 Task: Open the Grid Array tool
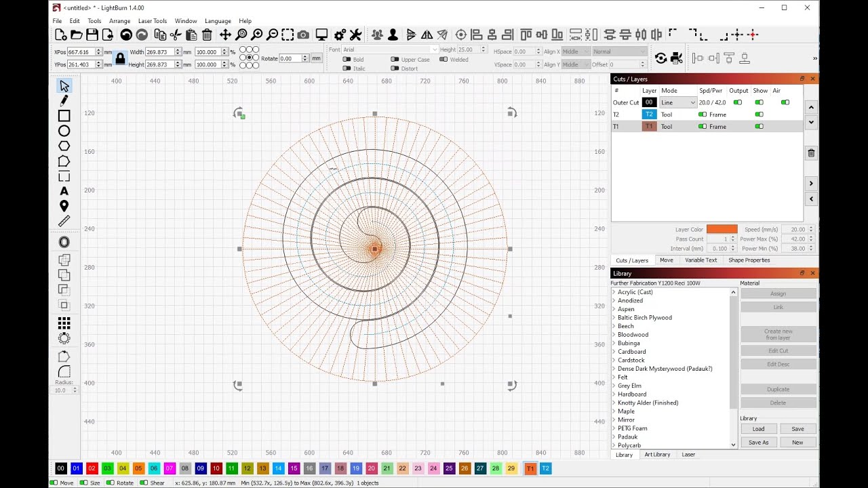click(64, 323)
